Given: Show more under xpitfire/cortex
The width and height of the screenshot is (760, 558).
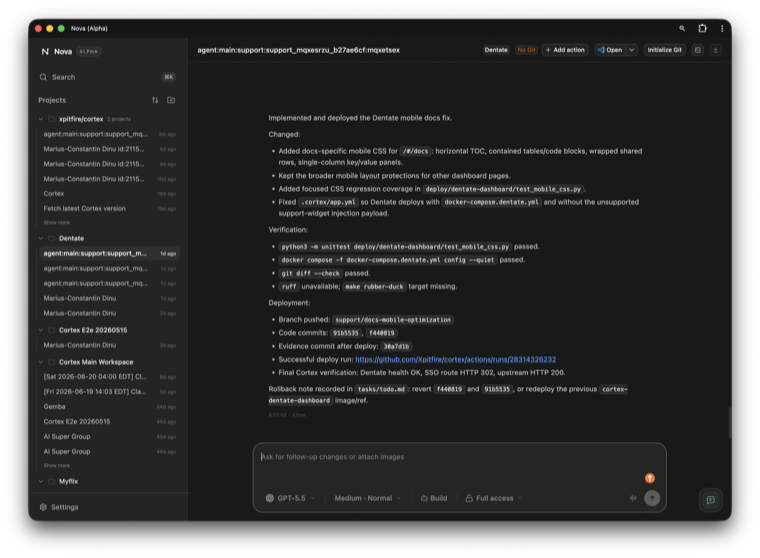Looking at the screenshot, I should point(57,223).
